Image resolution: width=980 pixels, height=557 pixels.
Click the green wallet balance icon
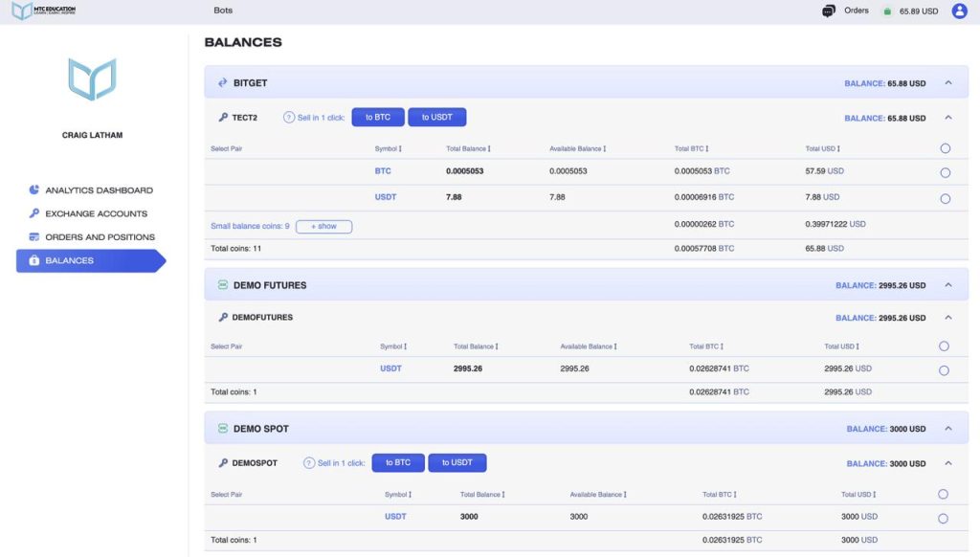click(x=886, y=11)
